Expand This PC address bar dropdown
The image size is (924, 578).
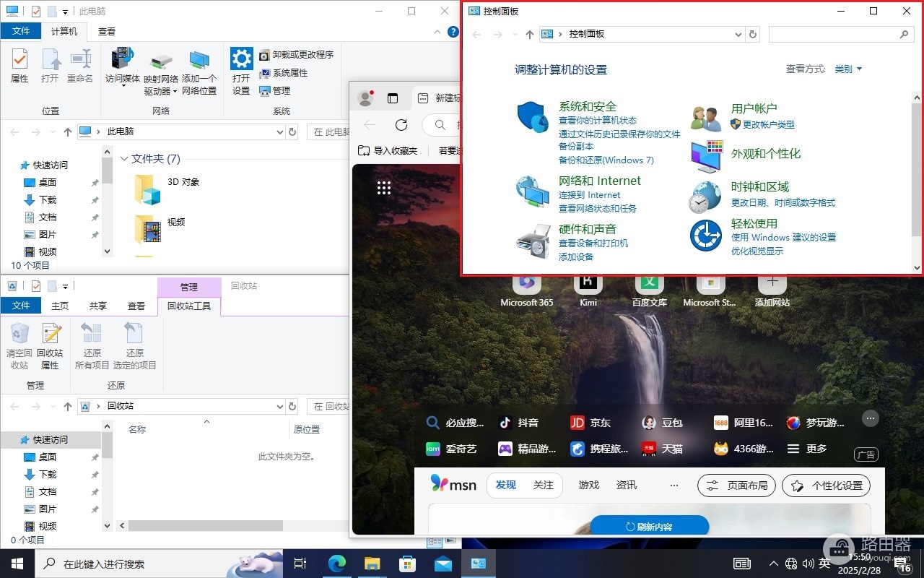click(x=280, y=131)
